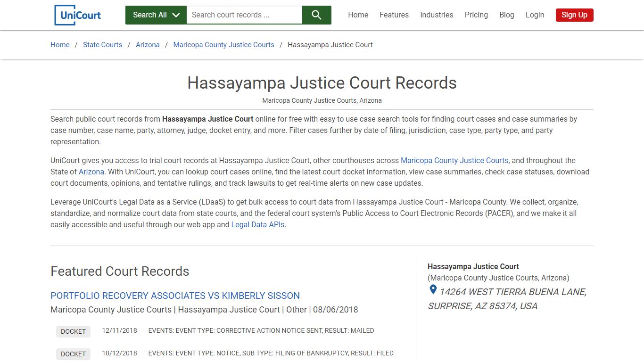Open the Home menu item
The image size is (644, 362).
(358, 15)
